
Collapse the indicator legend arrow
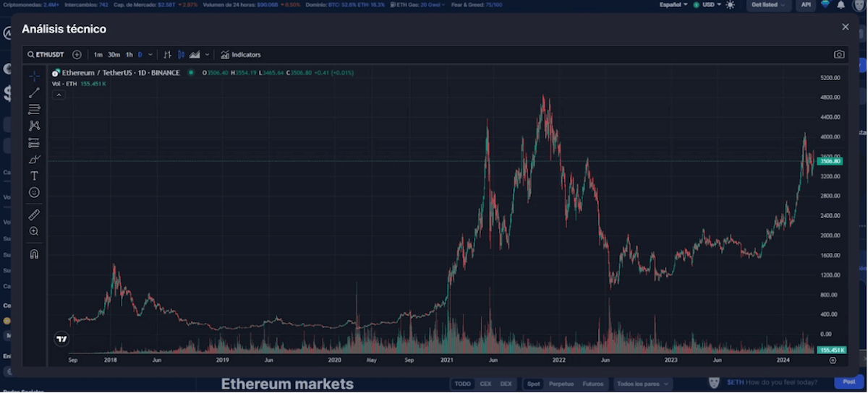59,95
